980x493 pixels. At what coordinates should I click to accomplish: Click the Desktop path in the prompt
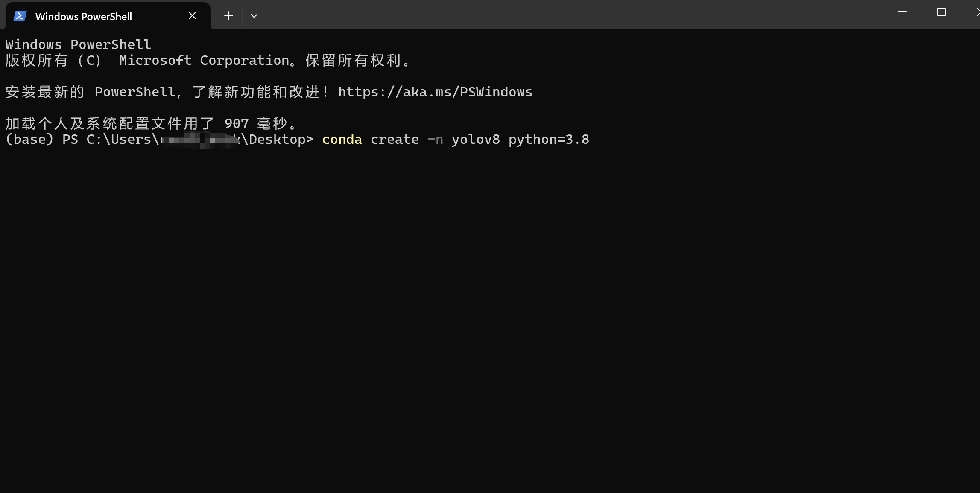275,139
